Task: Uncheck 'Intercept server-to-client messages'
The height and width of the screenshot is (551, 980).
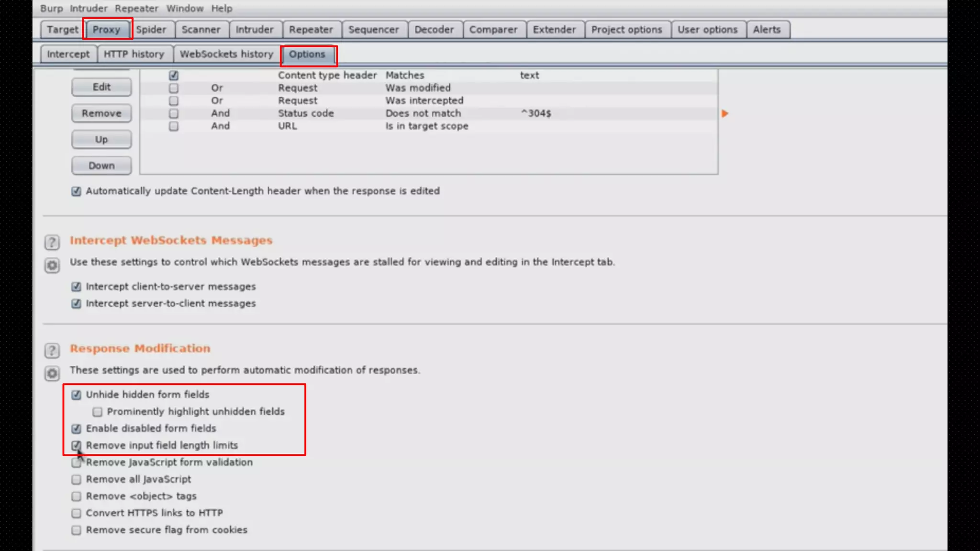Action: tap(76, 304)
